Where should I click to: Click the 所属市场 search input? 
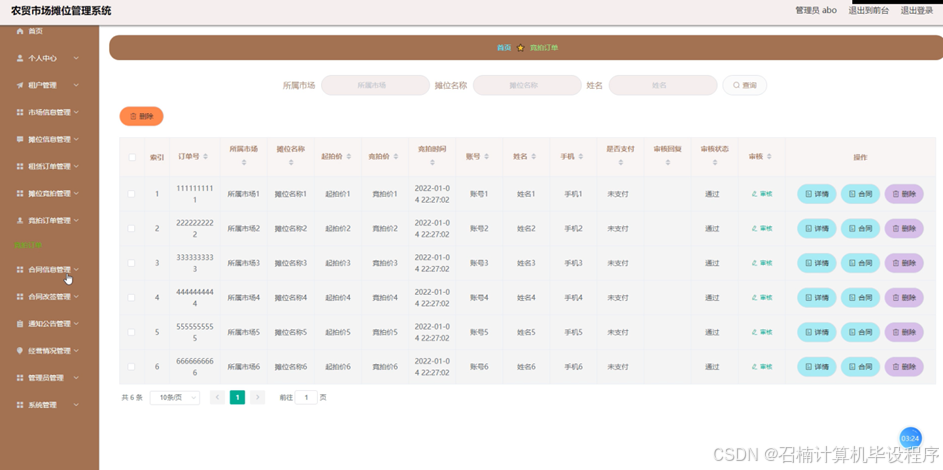(x=375, y=85)
